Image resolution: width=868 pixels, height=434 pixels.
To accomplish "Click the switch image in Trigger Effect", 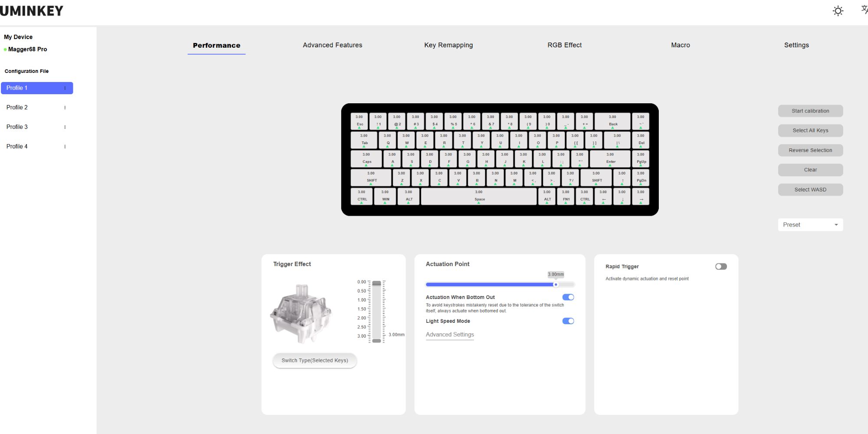I will pos(301,313).
